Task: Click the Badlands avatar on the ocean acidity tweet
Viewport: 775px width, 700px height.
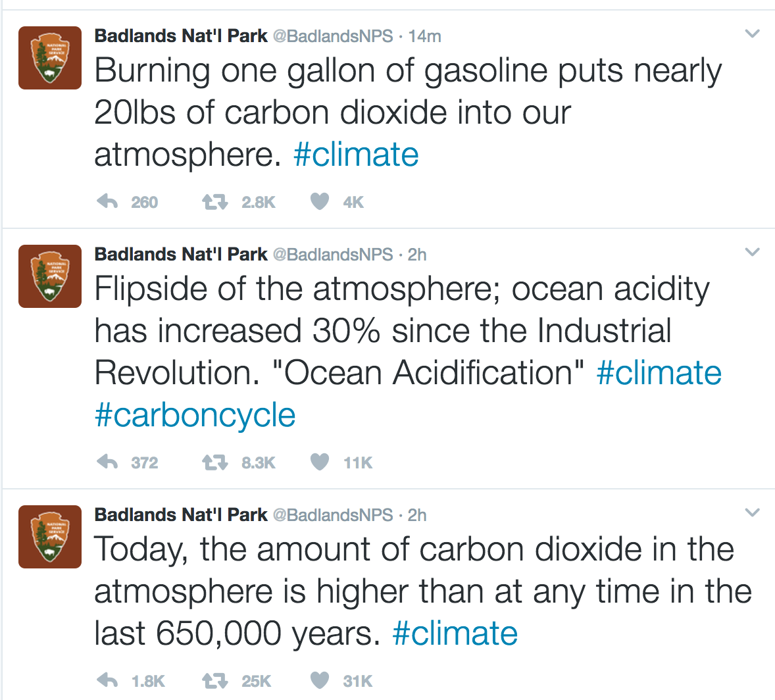Action: coord(50,276)
